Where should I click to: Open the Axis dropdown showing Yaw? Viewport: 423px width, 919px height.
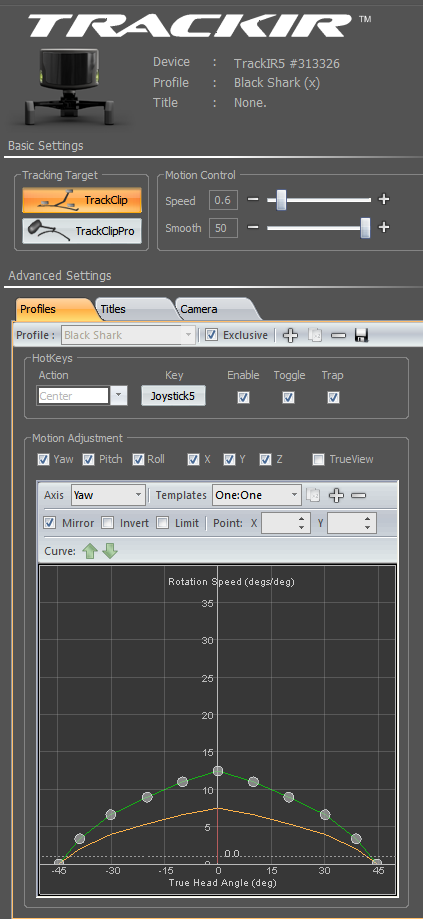(108, 495)
